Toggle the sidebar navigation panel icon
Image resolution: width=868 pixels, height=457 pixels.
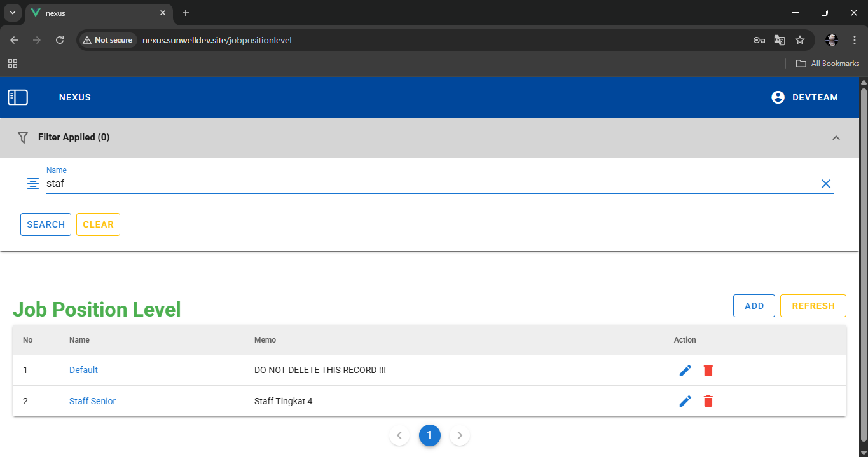pyautogui.click(x=18, y=97)
